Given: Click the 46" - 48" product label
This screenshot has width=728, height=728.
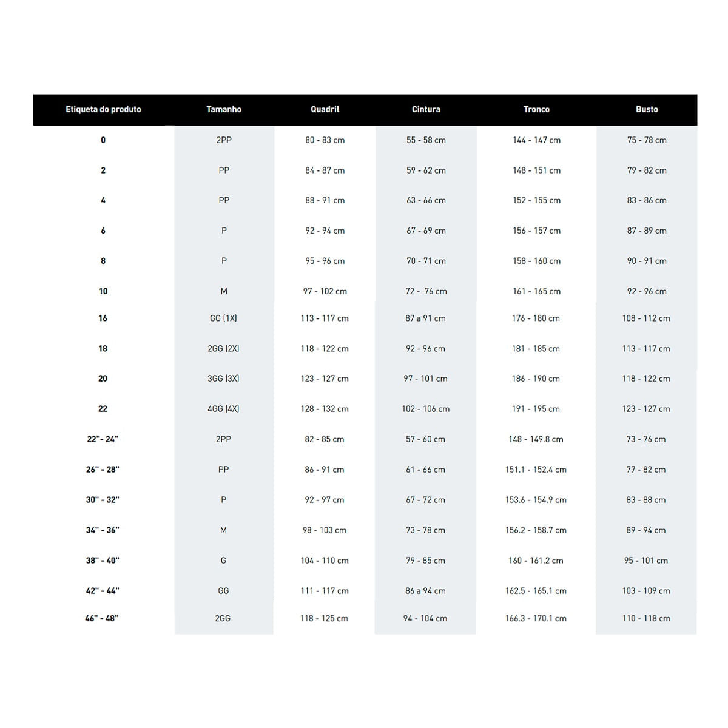Looking at the screenshot, I should pyautogui.click(x=102, y=619).
